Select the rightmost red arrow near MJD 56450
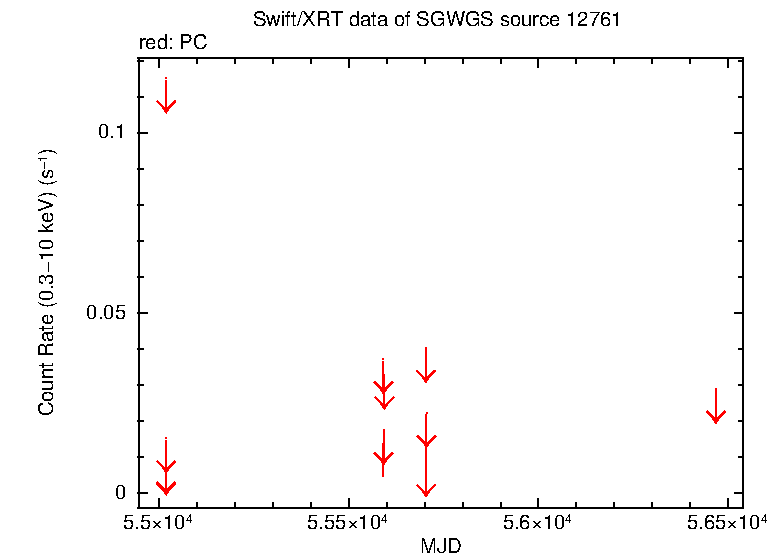The image size is (783, 554). point(715,414)
